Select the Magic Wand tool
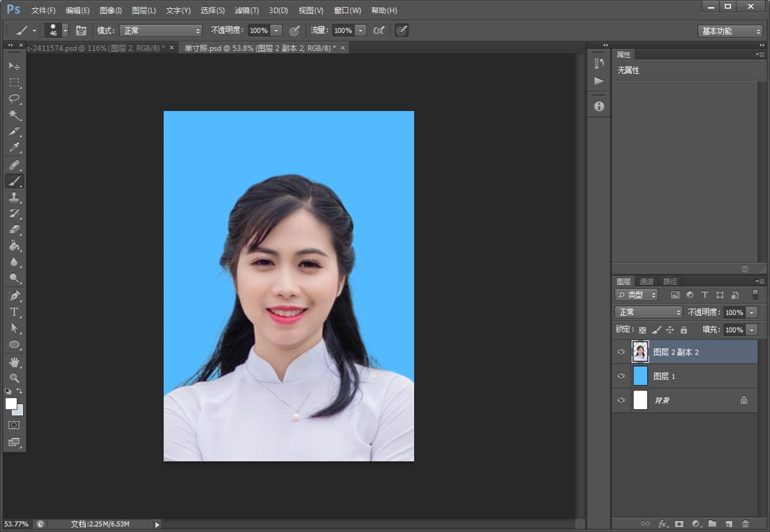The image size is (770, 532). [14, 115]
